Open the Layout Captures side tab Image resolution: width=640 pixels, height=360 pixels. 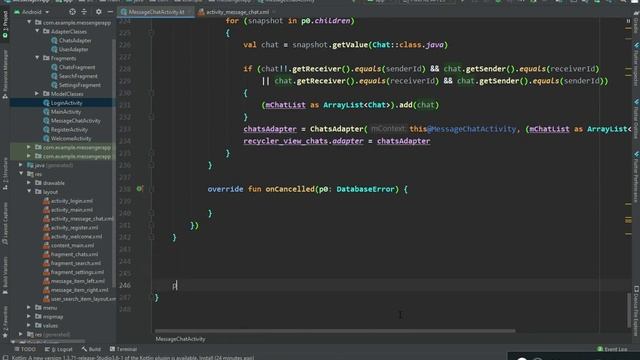(5, 224)
